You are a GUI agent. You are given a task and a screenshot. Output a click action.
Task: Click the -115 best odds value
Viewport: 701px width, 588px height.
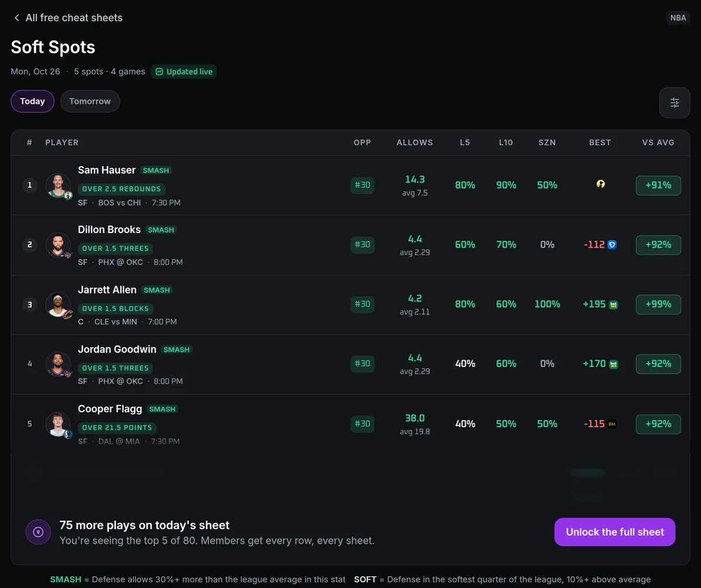[594, 424]
